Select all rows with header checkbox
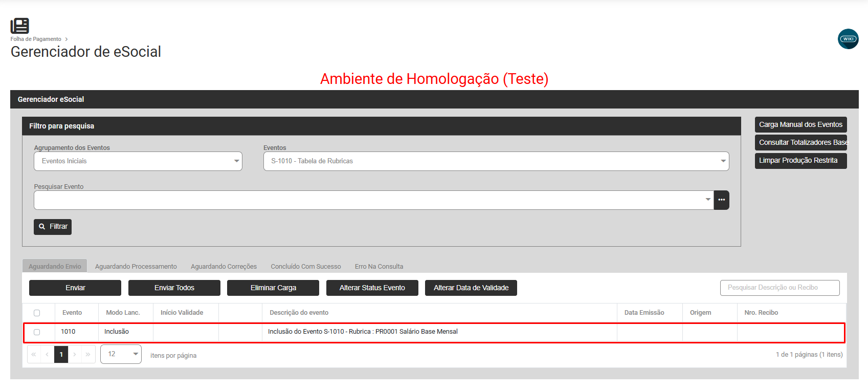This screenshot has height=390, width=868. coord(37,313)
